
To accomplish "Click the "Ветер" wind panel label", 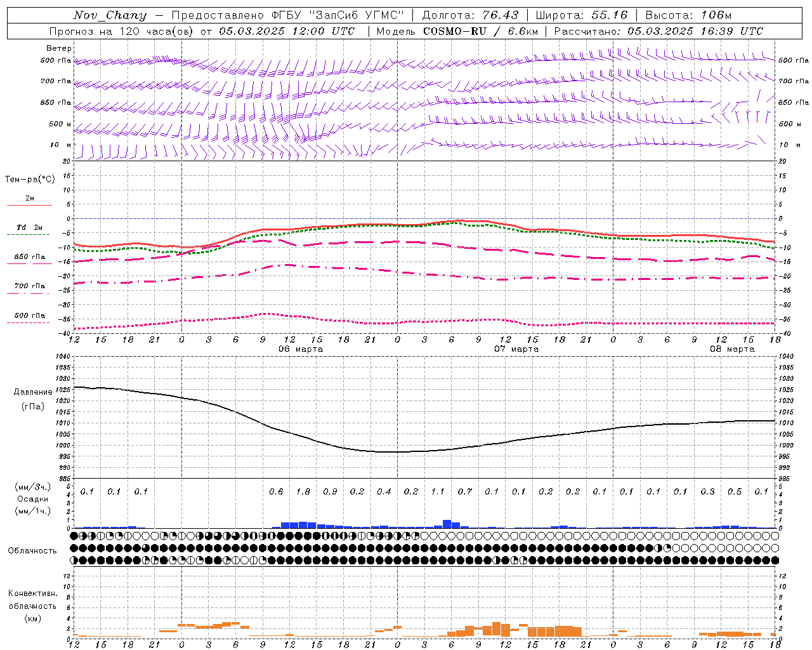I will click(x=59, y=48).
